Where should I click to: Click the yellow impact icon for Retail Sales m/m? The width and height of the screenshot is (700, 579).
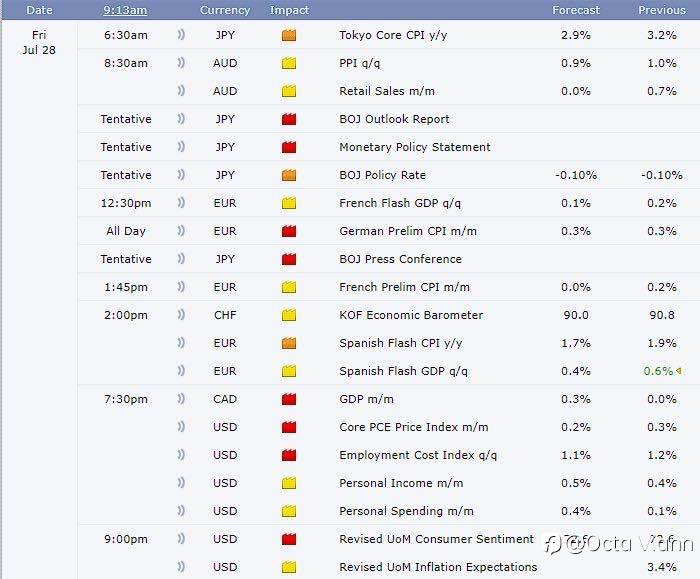[x=289, y=91]
